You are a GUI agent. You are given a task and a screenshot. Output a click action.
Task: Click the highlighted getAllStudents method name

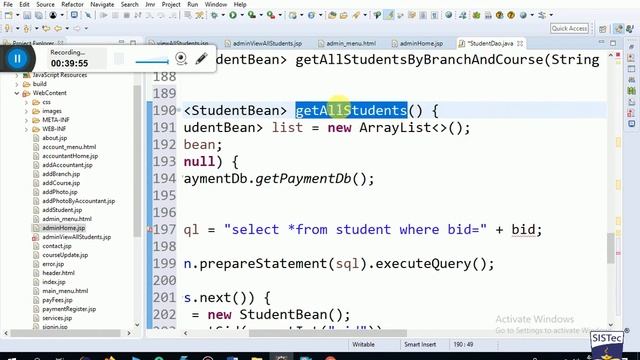[351, 111]
